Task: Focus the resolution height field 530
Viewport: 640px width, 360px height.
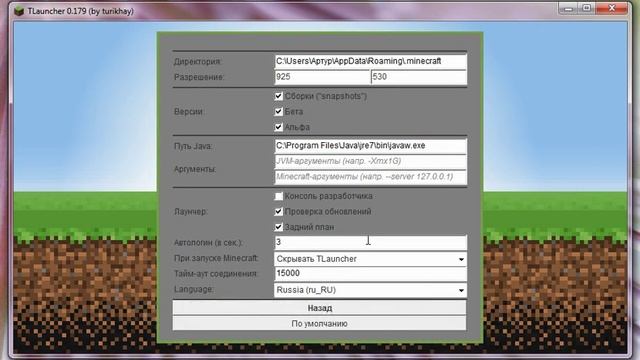Action: coord(419,77)
